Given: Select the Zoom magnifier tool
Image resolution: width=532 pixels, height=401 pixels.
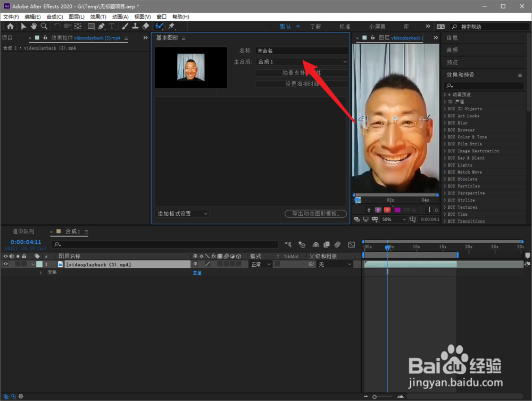Looking at the screenshot, I should pyautogui.click(x=44, y=26).
